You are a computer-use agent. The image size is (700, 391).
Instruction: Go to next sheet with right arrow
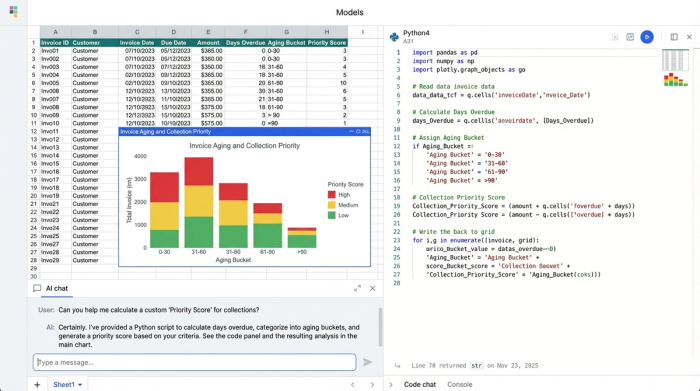(x=372, y=384)
